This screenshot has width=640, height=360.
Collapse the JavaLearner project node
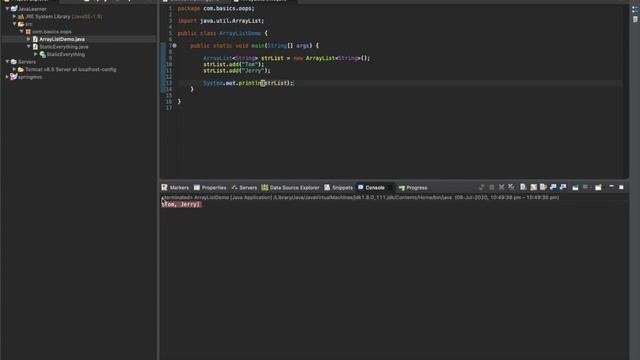7,9
